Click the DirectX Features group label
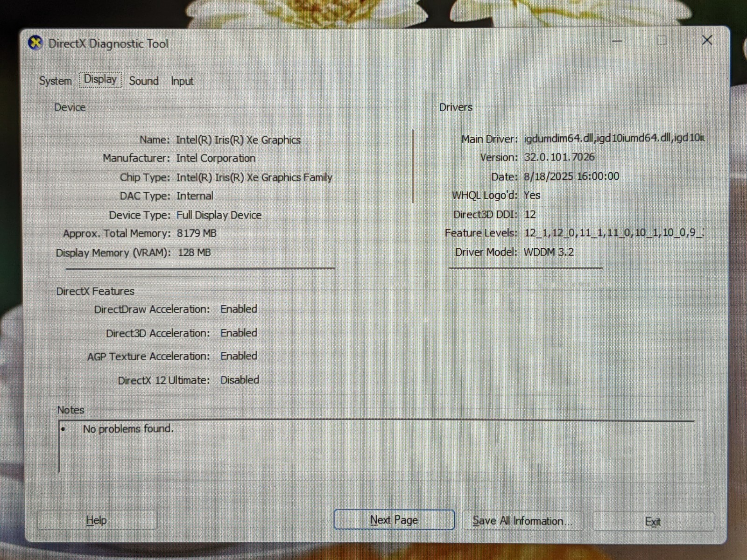 (95, 291)
